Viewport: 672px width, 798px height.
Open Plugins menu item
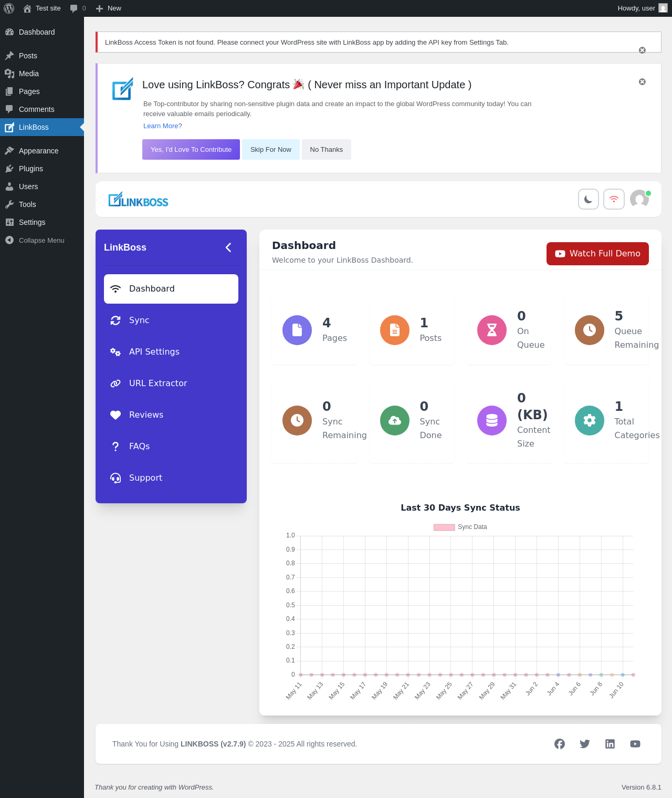(42, 169)
